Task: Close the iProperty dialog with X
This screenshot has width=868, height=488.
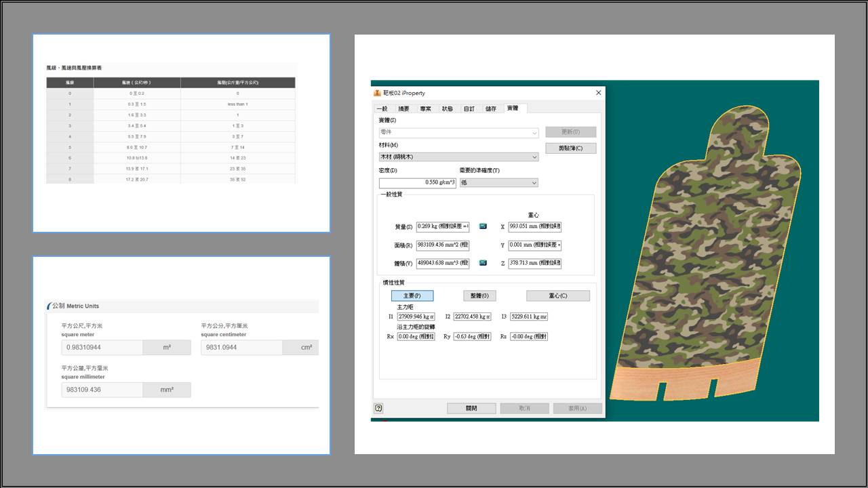Action: (598, 93)
